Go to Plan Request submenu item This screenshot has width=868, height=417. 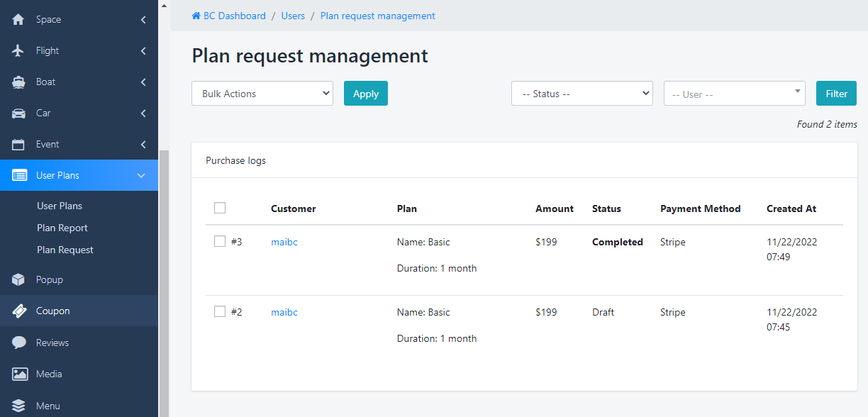tap(65, 250)
